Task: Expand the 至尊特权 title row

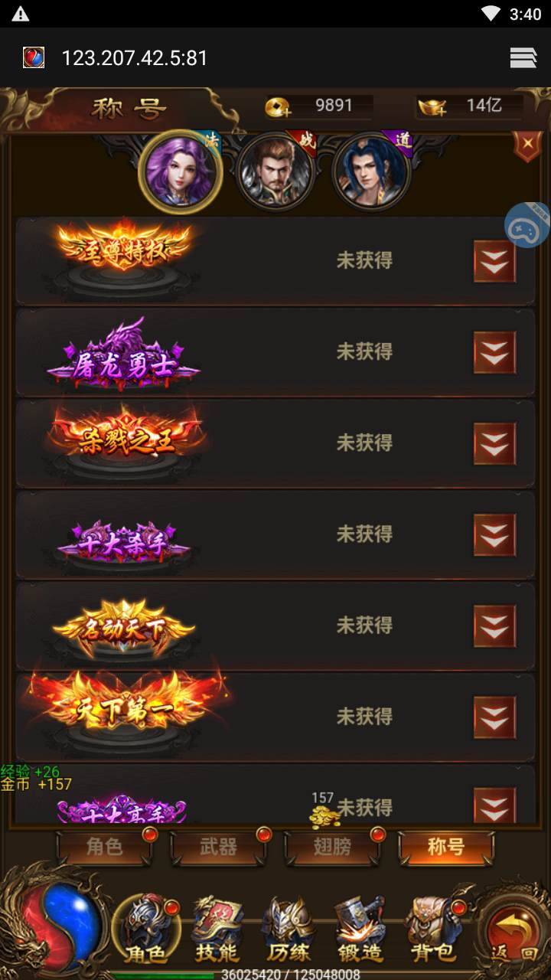Action: coord(494,261)
